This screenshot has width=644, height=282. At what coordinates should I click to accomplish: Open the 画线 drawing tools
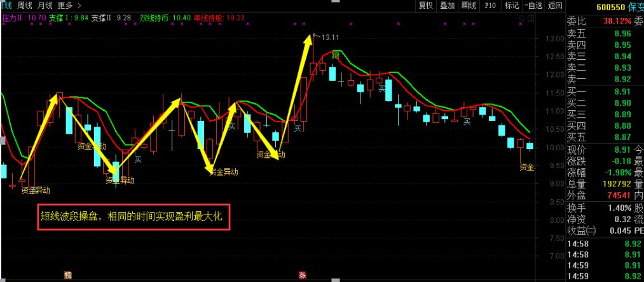pyautogui.click(x=469, y=5)
